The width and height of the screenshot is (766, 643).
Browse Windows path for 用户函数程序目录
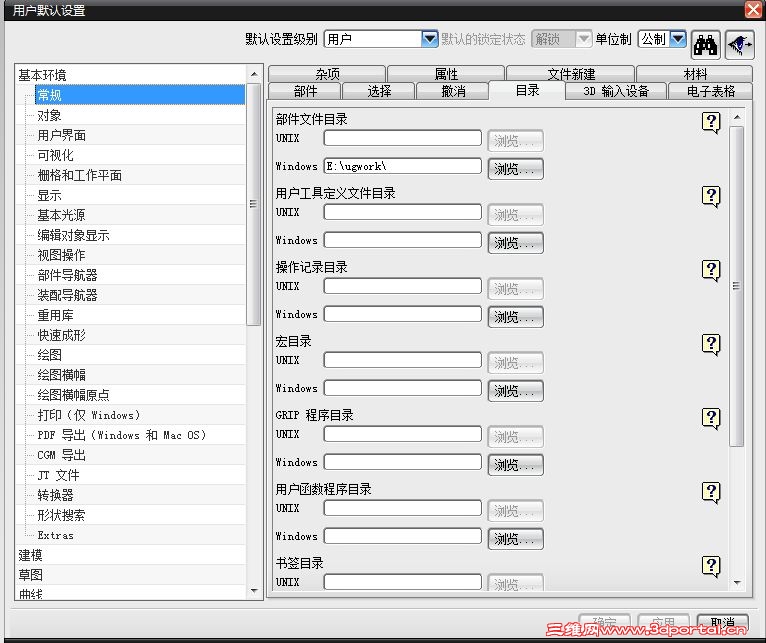pos(515,539)
